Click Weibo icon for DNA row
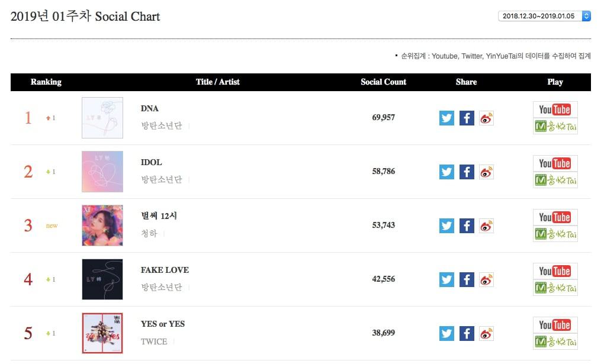 [486, 118]
